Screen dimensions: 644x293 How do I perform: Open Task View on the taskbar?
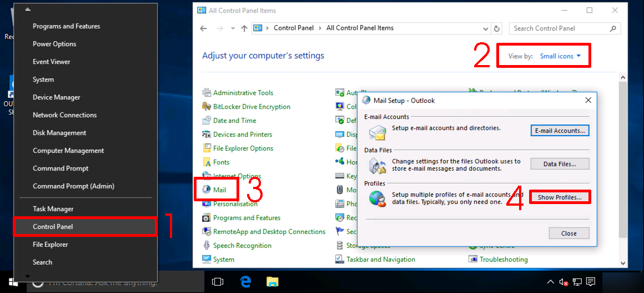[x=217, y=282]
